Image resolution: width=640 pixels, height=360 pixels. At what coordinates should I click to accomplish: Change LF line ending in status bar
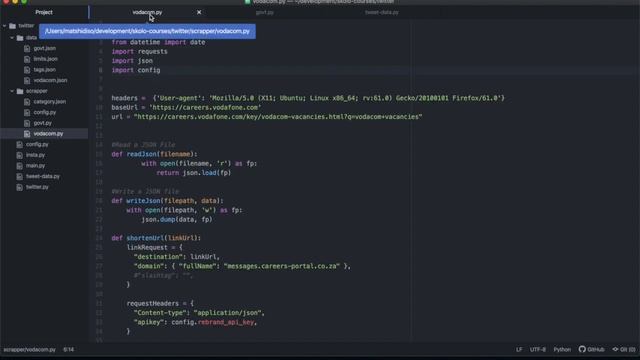519,350
